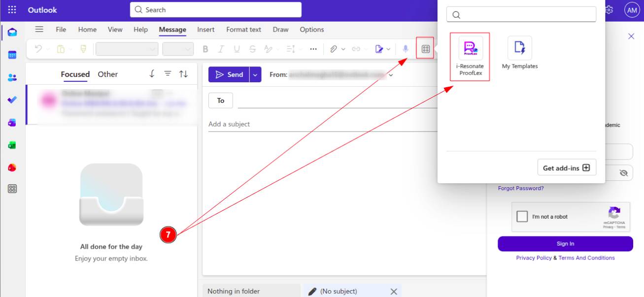
Task: Toggle password visibility eye icon
Action: pyautogui.click(x=624, y=173)
